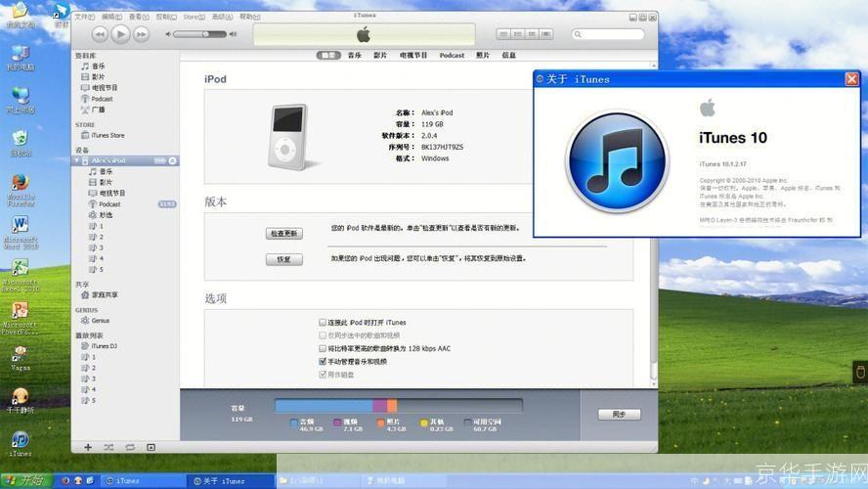Screen dimensions: 868x489
Task: Add a playlist with the plus button
Action: click(88, 447)
